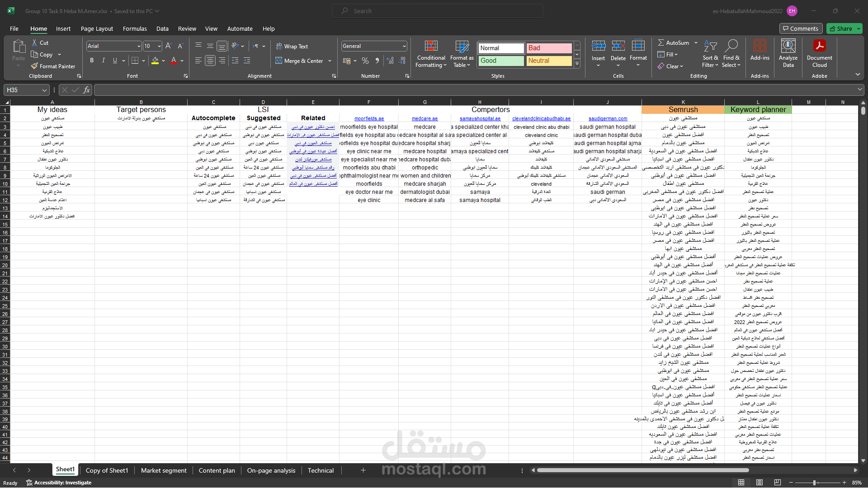Increase indent icon

click(247, 61)
